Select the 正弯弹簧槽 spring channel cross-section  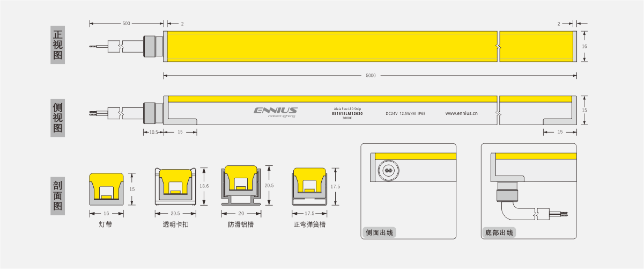(x=309, y=186)
